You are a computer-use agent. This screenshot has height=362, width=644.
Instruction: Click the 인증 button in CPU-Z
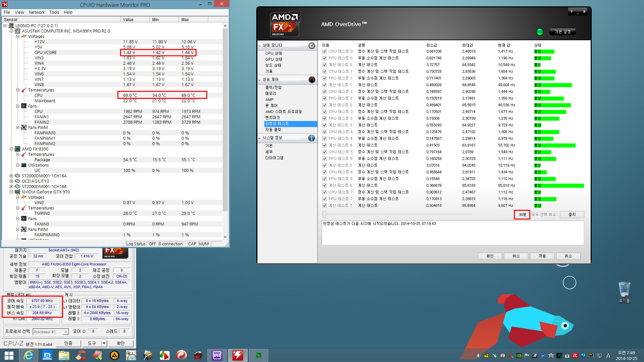pos(68,344)
